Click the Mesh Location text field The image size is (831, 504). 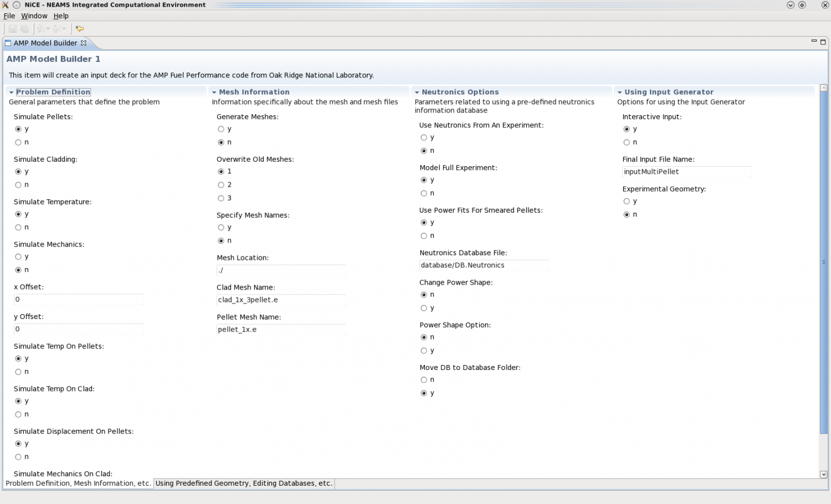tap(281, 270)
